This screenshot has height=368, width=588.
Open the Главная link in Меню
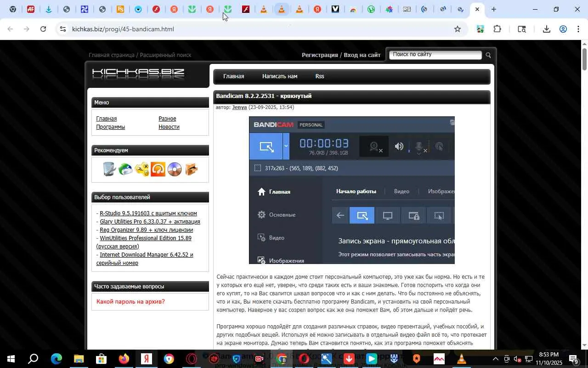click(x=106, y=119)
